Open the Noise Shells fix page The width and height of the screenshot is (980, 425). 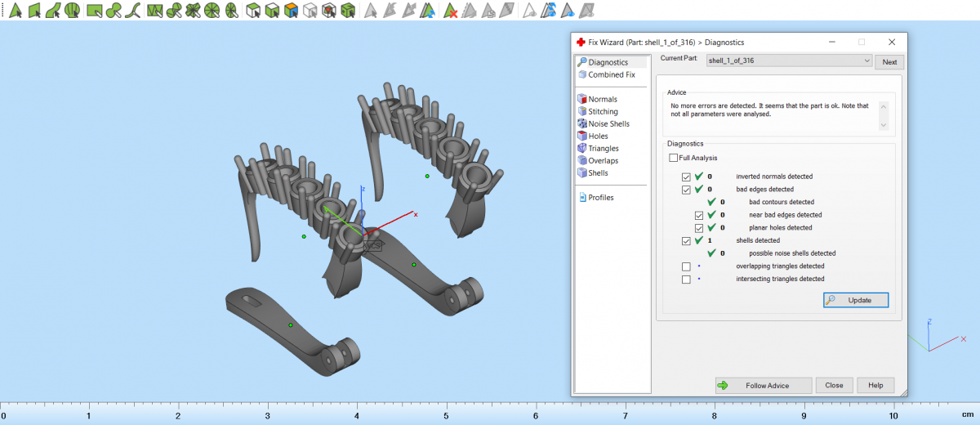click(x=608, y=123)
